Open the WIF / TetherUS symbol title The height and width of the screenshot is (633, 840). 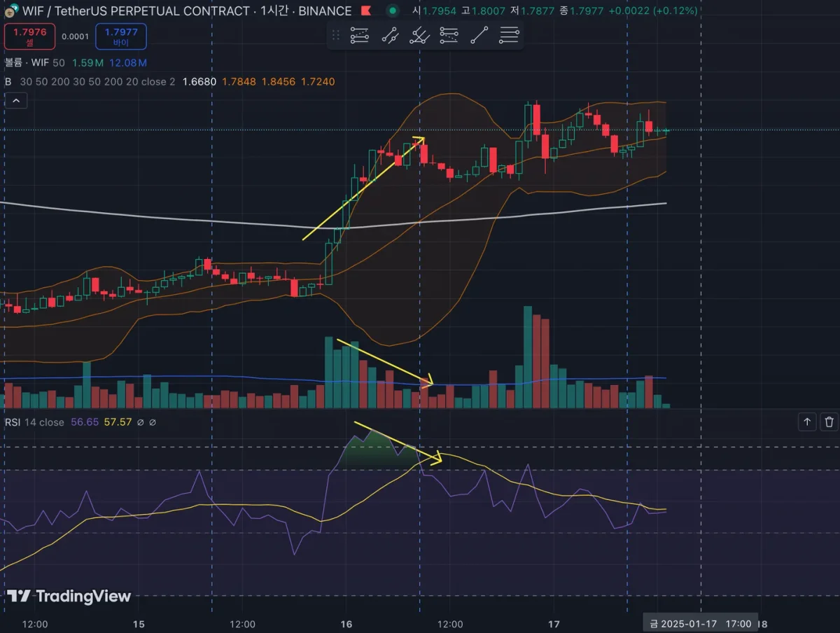click(x=136, y=11)
